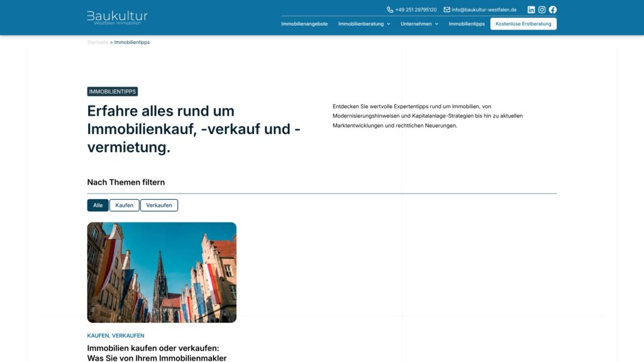
Task: Click the Baukultur Westfalen Immobilien logo
Action: (x=117, y=17)
